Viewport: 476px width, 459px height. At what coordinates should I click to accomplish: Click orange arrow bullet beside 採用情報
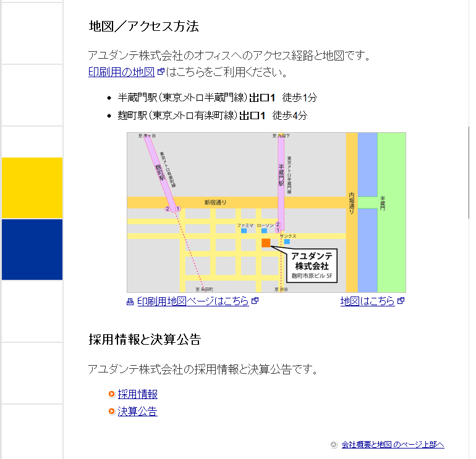click(112, 394)
